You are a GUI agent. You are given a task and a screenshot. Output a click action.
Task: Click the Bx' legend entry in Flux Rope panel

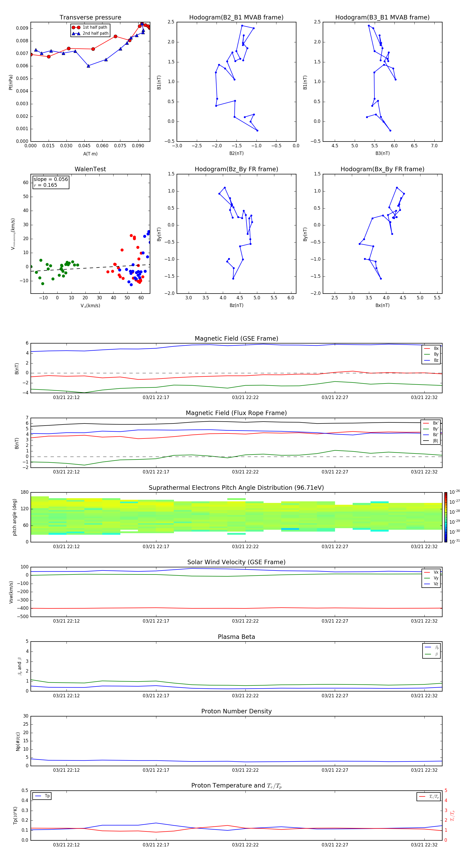[431, 423]
